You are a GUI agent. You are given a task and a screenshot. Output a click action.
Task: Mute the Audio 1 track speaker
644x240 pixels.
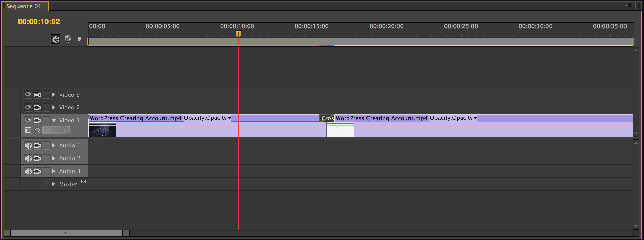28,146
